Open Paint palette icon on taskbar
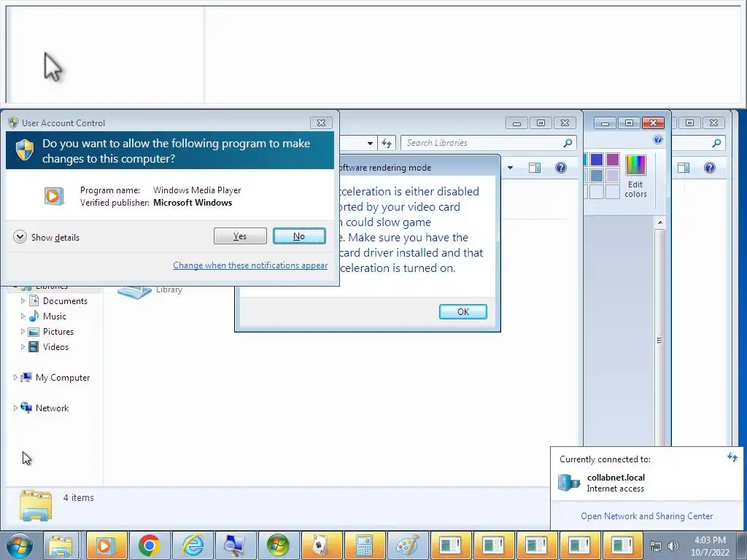 point(407,545)
